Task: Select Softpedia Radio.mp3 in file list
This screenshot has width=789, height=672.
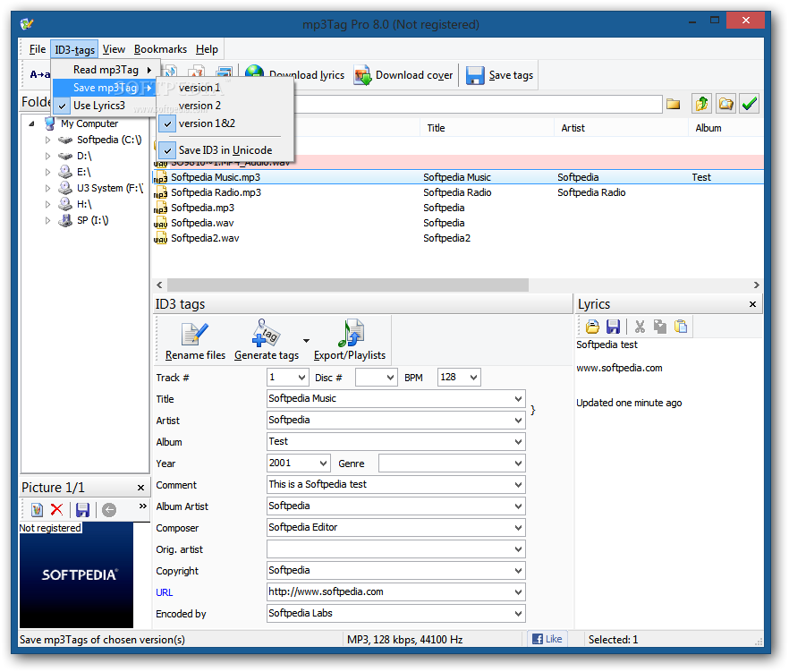Action: (216, 192)
